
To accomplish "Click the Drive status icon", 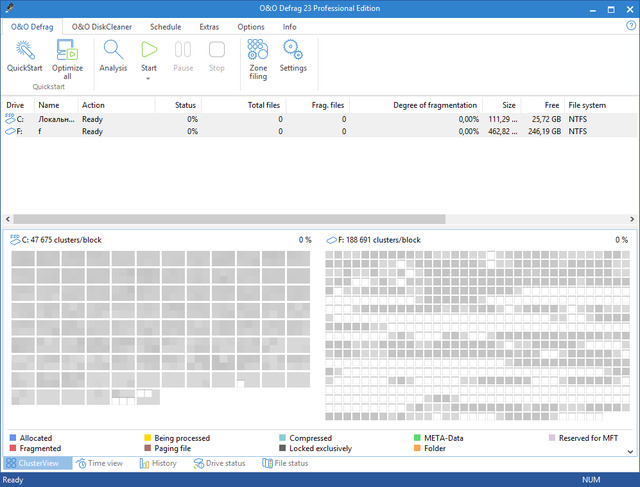I will point(199,463).
